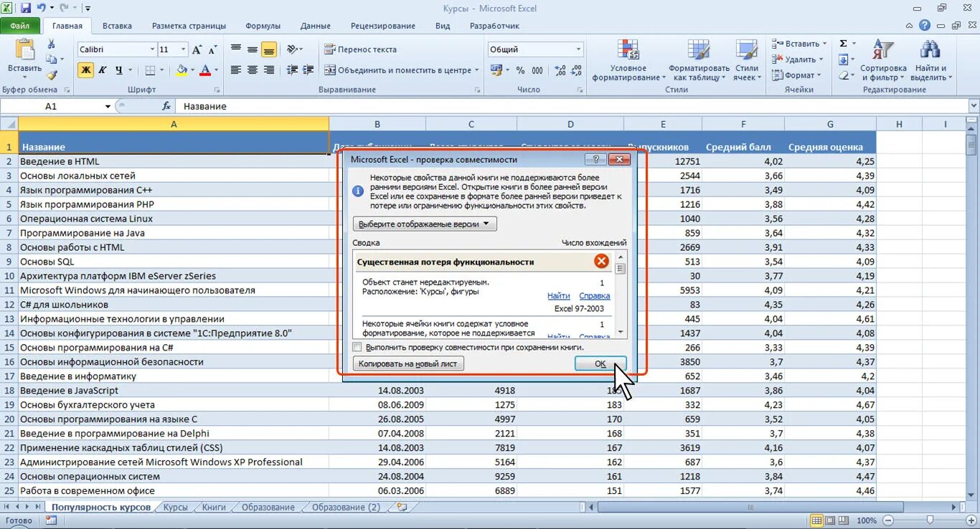The image size is (980, 529).
Task: Cut selection with the scissors icon
Action: (51, 44)
